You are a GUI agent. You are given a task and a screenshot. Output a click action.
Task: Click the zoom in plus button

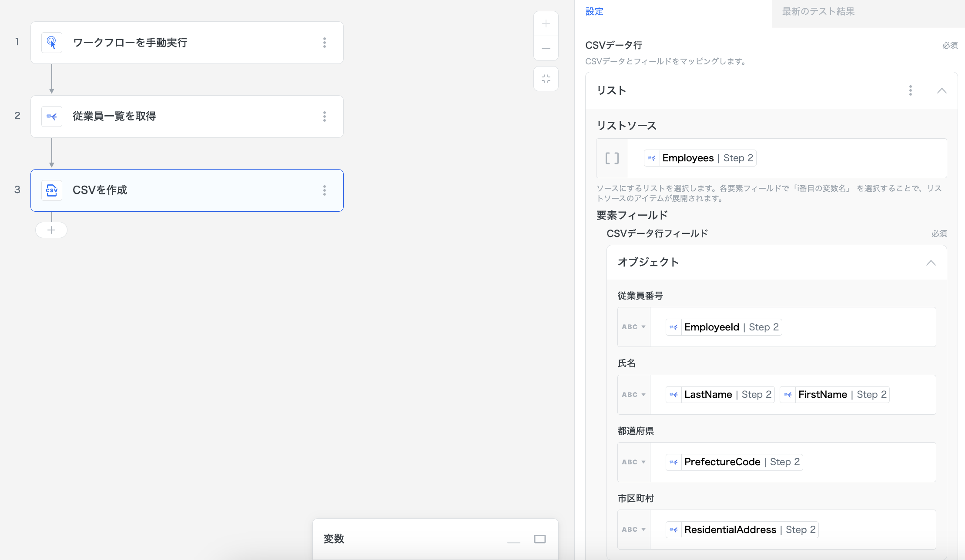click(x=546, y=23)
